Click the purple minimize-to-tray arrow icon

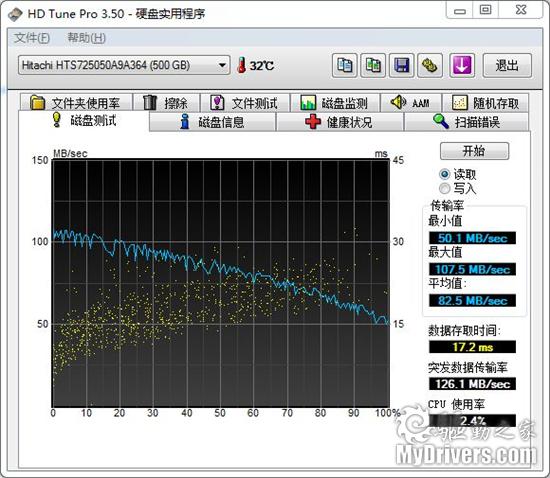(462, 65)
